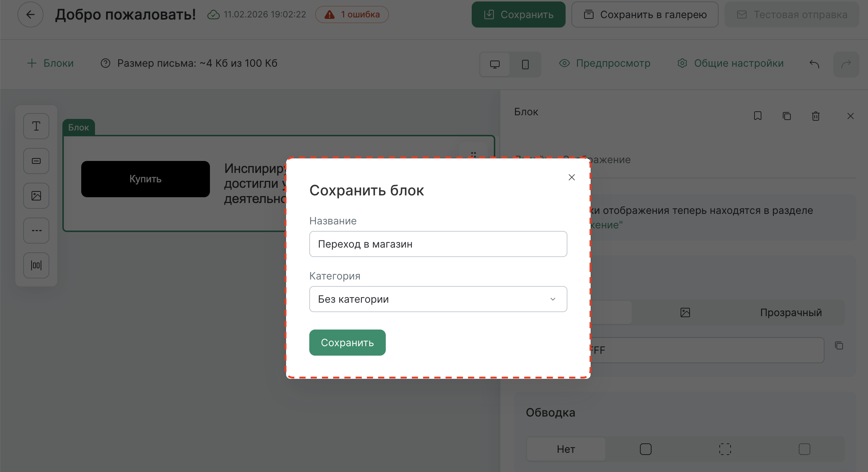Viewport: 868px width, 472px height.
Task: Click 'Сохранить в галерею' button
Action: pyautogui.click(x=645, y=15)
